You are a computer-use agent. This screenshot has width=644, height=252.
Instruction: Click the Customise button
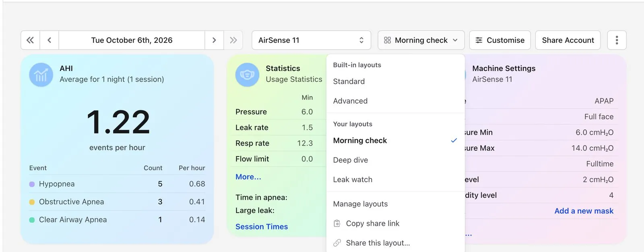point(500,40)
